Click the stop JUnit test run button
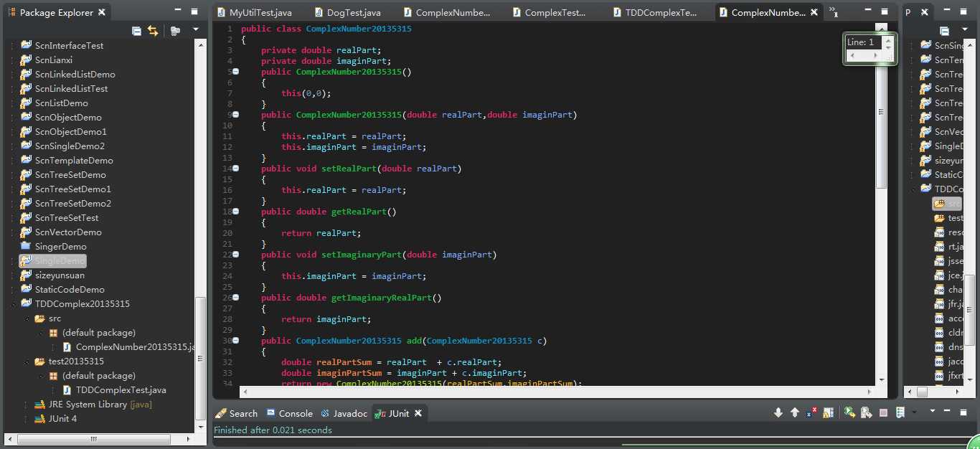 tap(883, 412)
